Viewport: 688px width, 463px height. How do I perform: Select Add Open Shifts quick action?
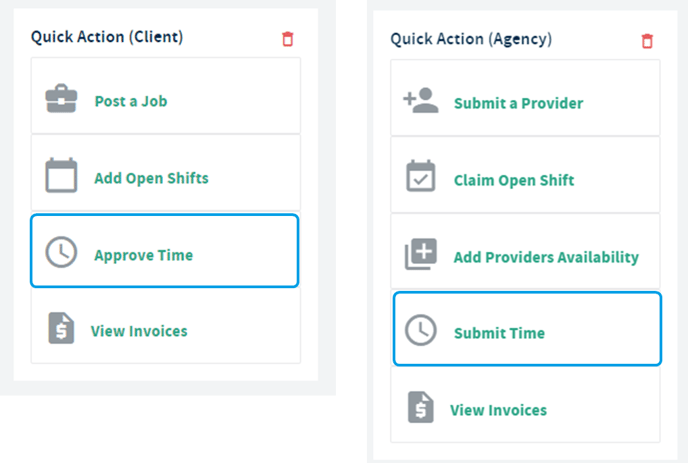click(x=151, y=178)
